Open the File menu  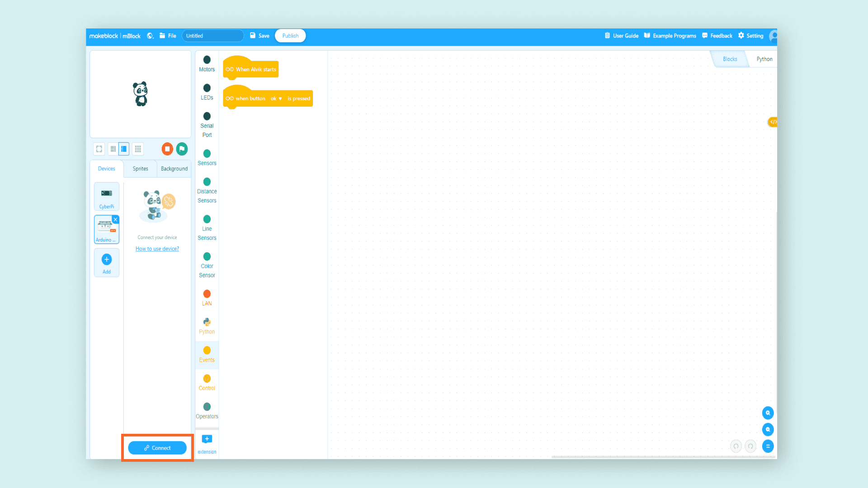(168, 36)
